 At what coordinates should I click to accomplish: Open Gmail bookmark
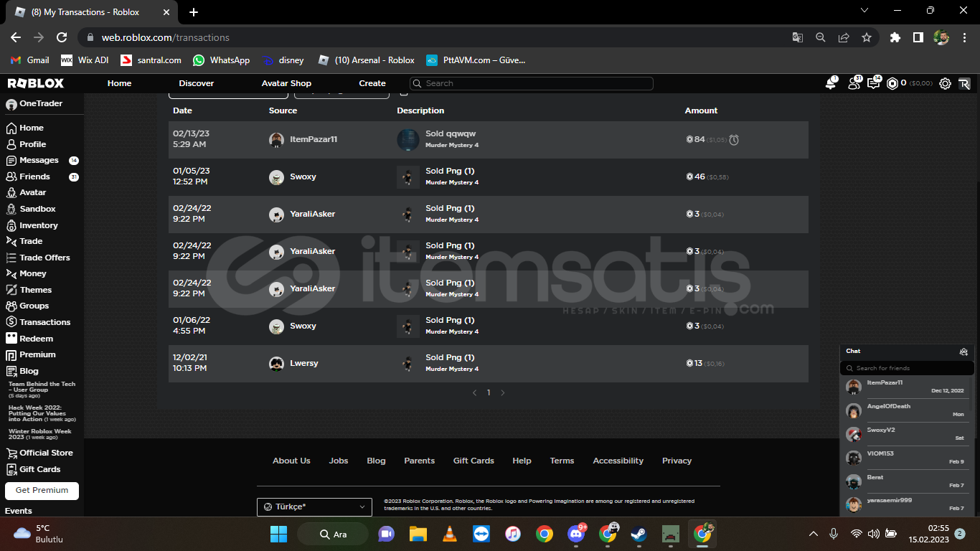(x=30, y=60)
